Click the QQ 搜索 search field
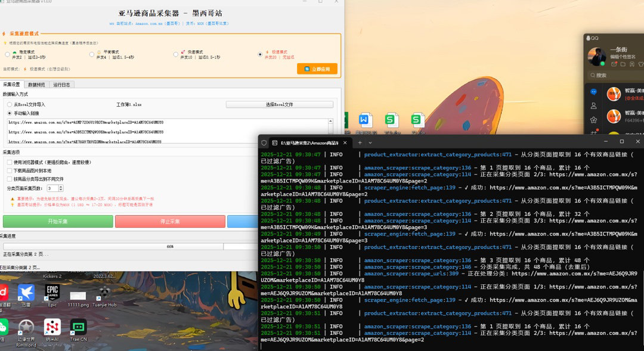This screenshot has width=644, height=351. pos(616,75)
